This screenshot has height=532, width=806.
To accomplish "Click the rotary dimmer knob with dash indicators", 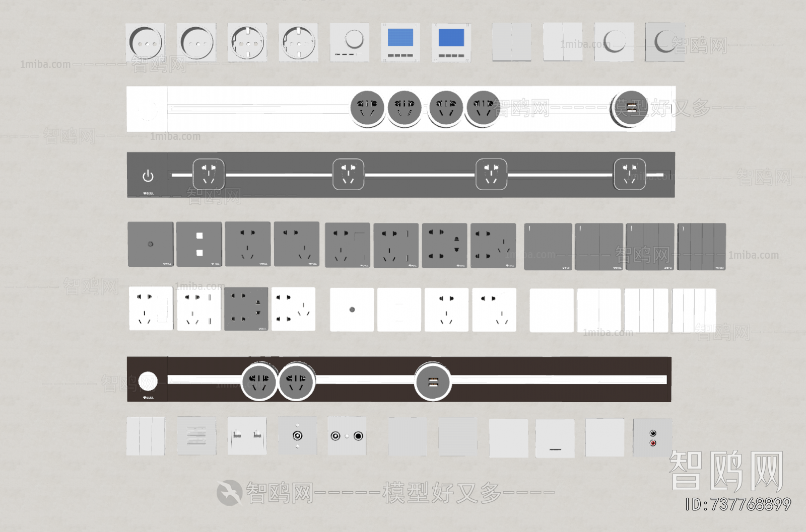I will point(350,42).
